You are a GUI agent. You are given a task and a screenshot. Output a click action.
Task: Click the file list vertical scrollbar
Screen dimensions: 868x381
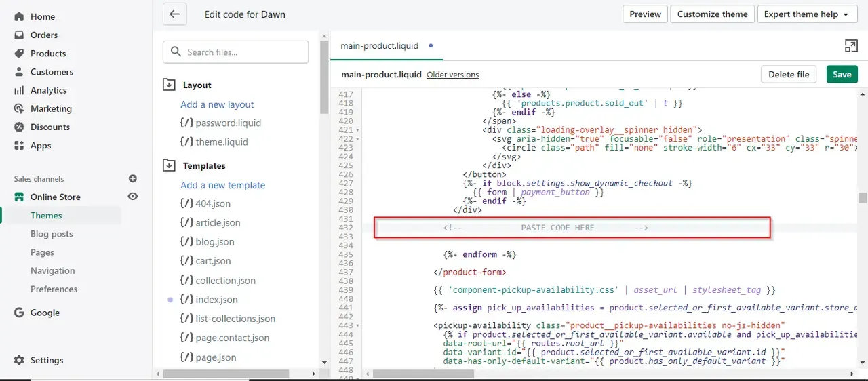[x=324, y=76]
